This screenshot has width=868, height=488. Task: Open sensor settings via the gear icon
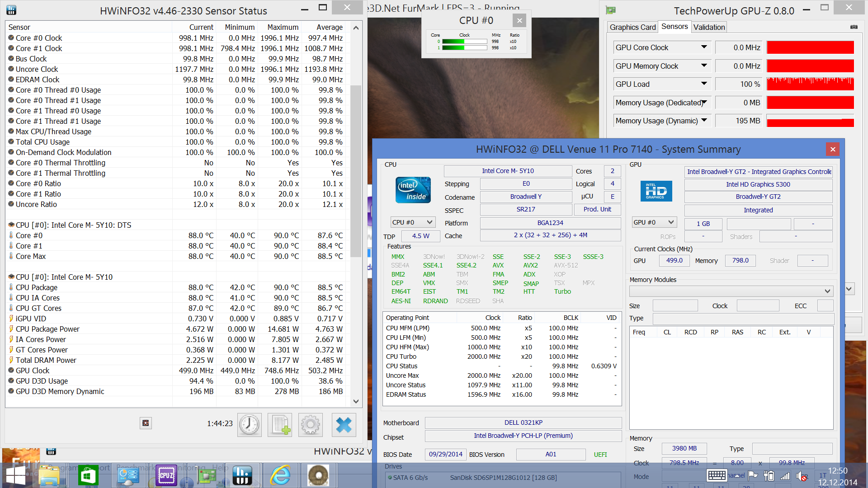click(310, 425)
